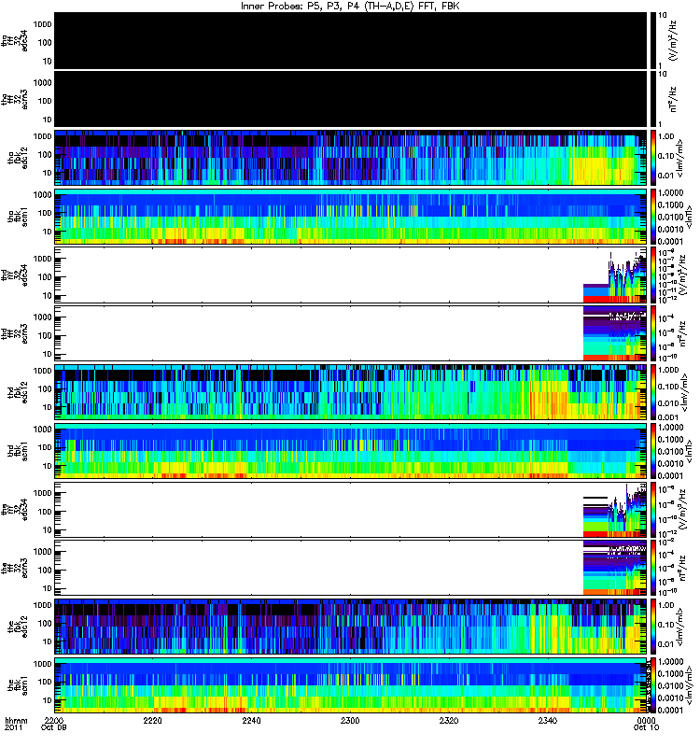Image resolution: width=700 pixels, height=747 pixels.
Task: Click the thd fff edc34 color bar
Action: tap(653, 275)
